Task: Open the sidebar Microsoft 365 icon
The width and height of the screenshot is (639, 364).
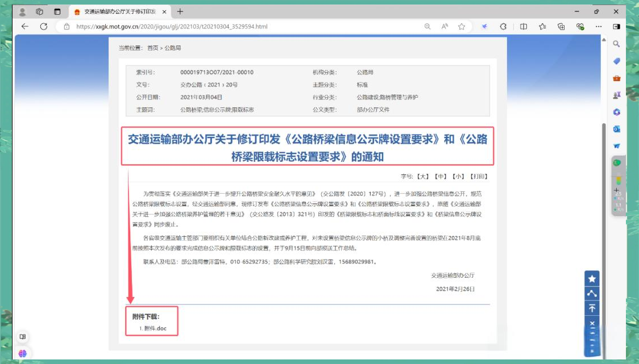Action: coord(617,112)
